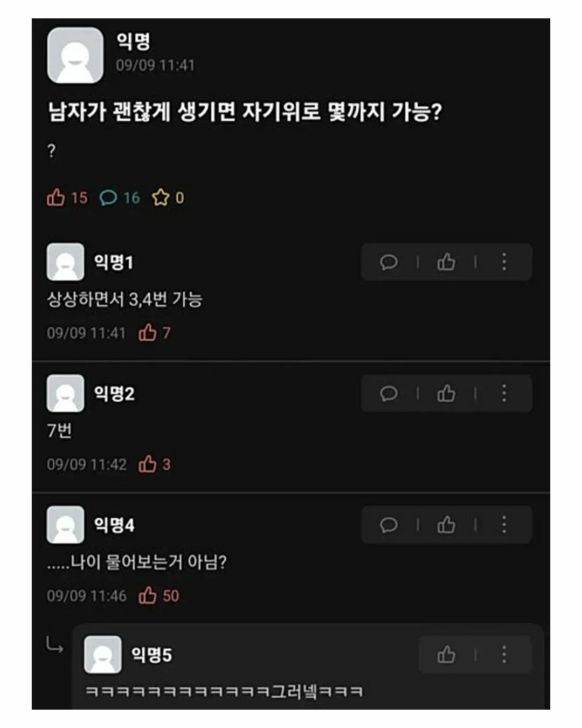Screen dimensions: 582x728
Task: Click the like count 3 under 익명2's comment
Action: pyautogui.click(x=165, y=464)
